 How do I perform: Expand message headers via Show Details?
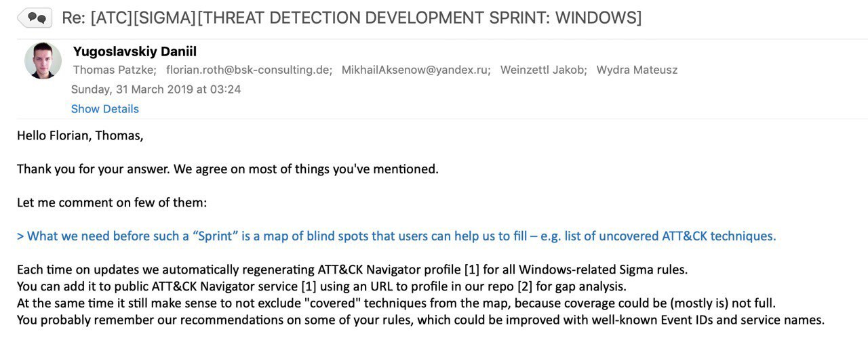pyautogui.click(x=104, y=109)
